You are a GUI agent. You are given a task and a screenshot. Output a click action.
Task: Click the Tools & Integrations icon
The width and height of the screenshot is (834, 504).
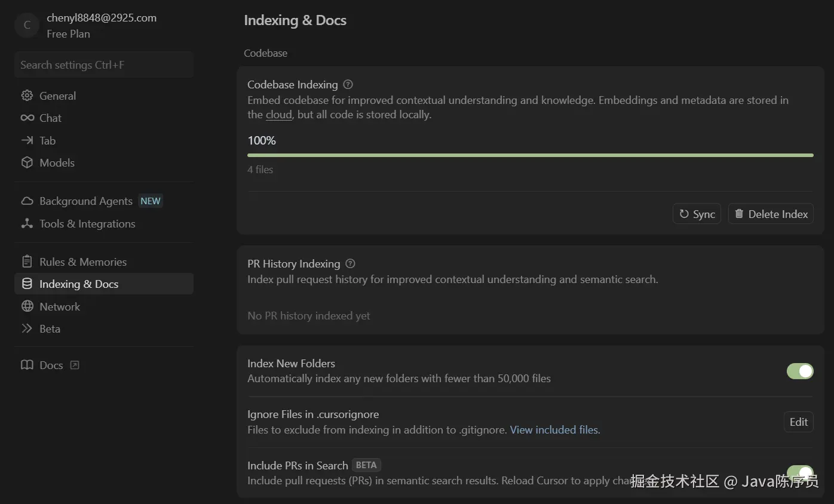(27, 224)
